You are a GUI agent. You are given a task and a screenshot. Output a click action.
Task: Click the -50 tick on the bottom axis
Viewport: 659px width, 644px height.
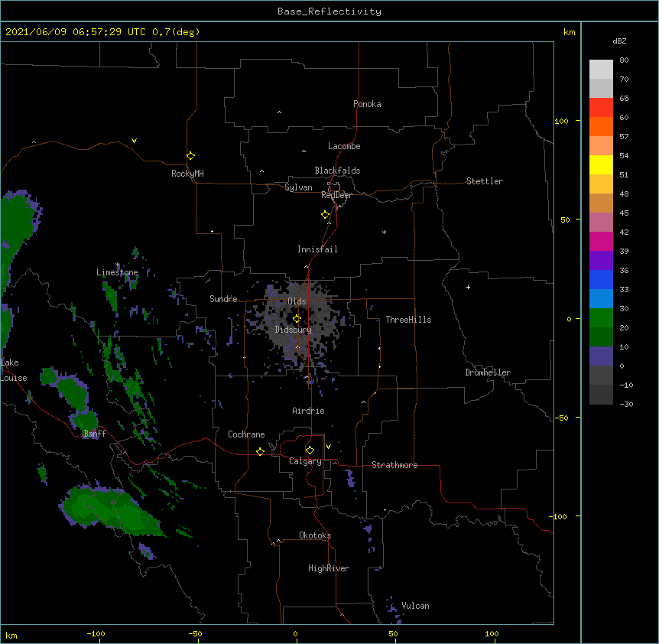click(x=195, y=633)
